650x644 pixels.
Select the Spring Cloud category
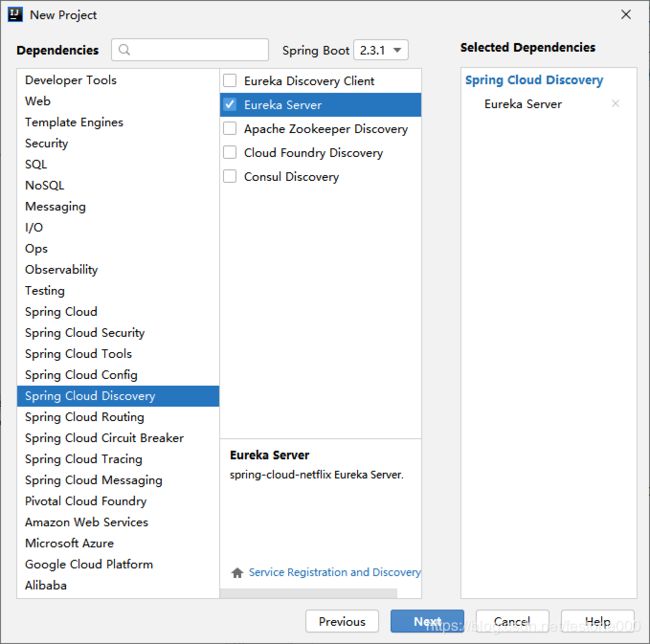[x=118, y=312]
